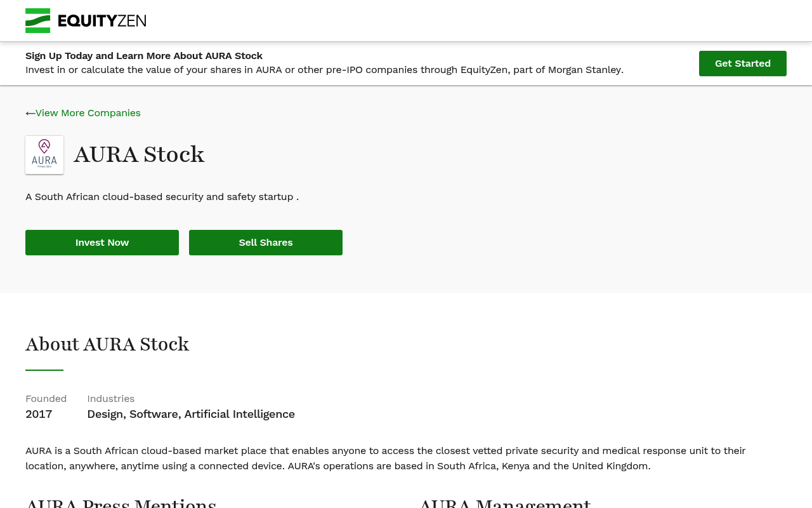Click the Invest Now button
This screenshot has width=812, height=508.
click(102, 243)
